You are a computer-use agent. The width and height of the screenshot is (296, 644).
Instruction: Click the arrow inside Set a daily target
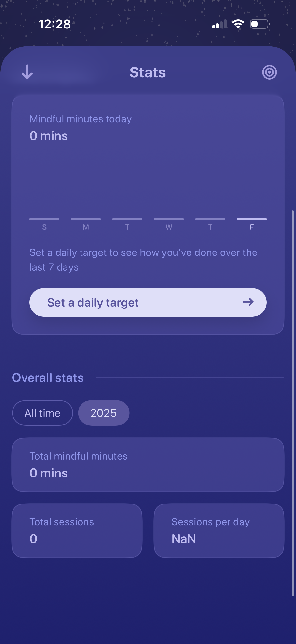pos(249,302)
